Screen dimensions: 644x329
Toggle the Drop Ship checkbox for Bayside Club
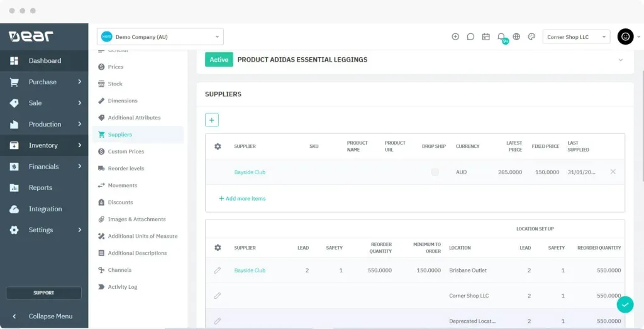click(x=435, y=172)
